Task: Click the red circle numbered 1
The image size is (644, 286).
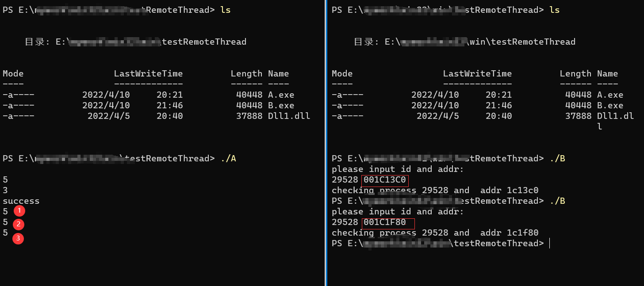Action: click(19, 211)
